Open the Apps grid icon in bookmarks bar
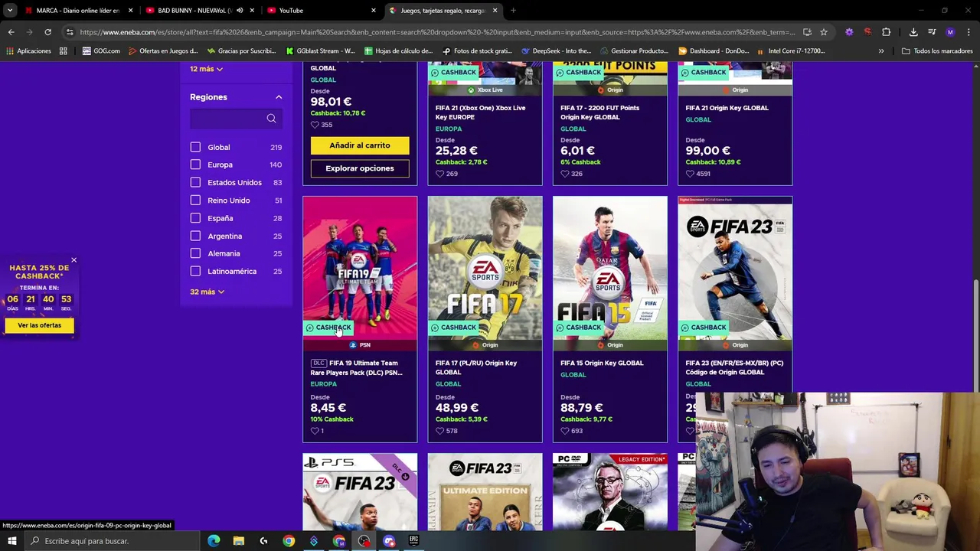Viewport: 980px width, 551px height. pyautogui.click(x=63, y=51)
